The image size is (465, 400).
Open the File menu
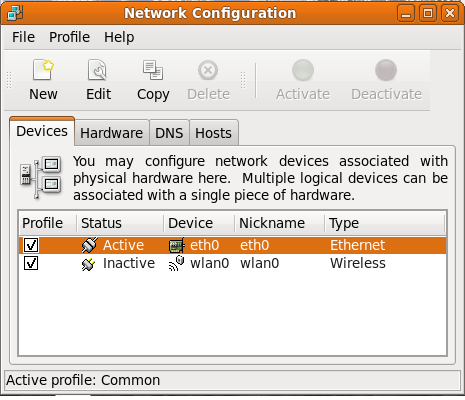(23, 37)
